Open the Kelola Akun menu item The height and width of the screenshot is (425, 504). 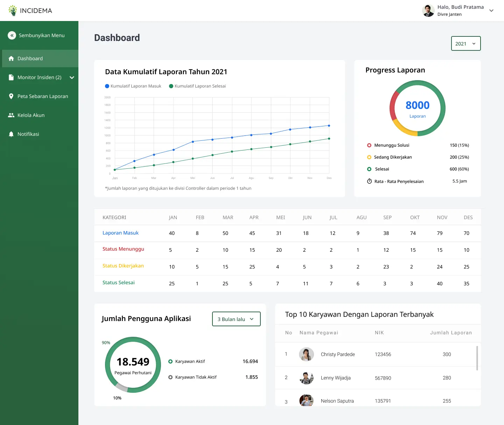pos(31,115)
